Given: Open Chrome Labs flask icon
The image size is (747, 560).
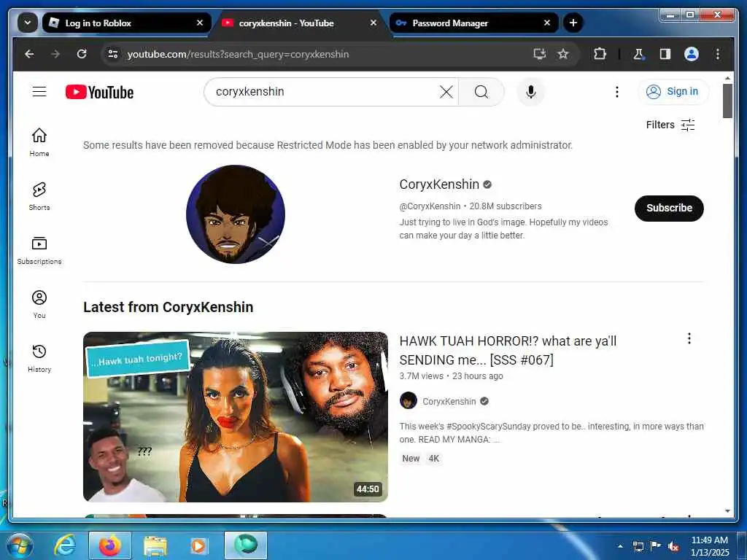Looking at the screenshot, I should 638,54.
